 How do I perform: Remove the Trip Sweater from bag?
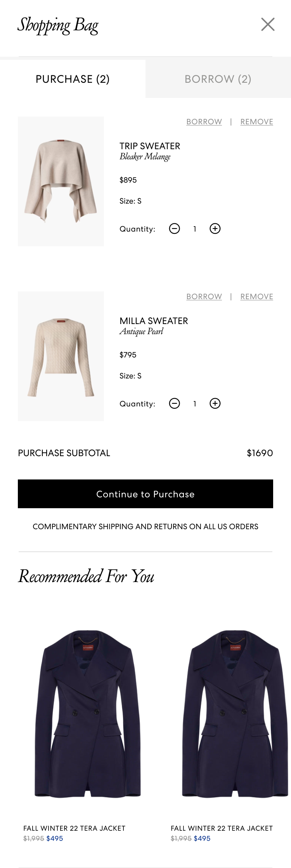coord(256,122)
